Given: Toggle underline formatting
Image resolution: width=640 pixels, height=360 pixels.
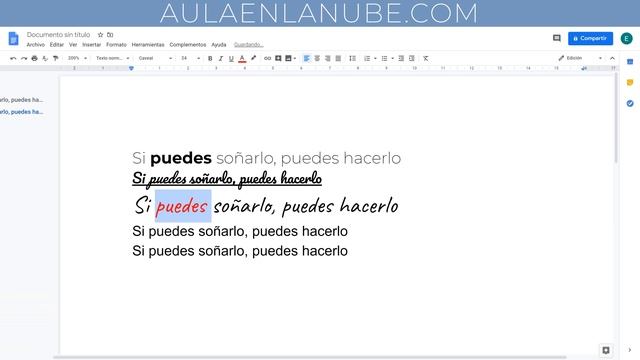Looking at the screenshot, I should point(231,58).
